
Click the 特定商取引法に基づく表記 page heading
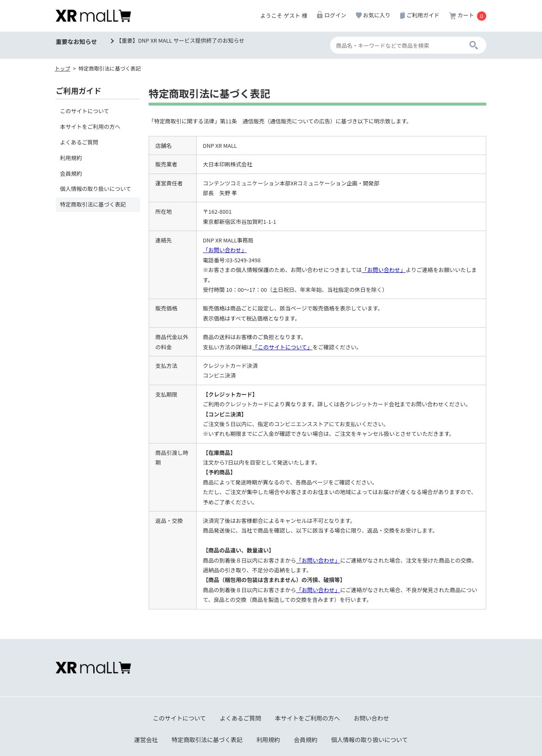(x=209, y=94)
